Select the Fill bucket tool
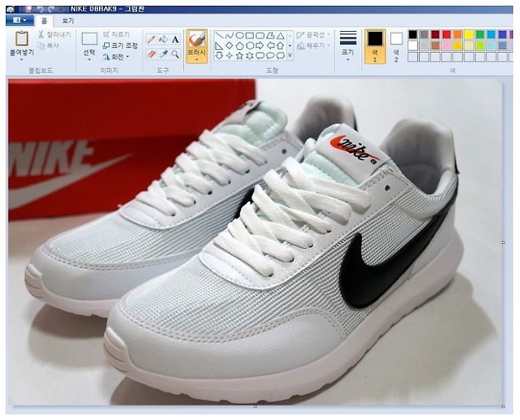Image resolution: width=520 pixels, height=420 pixels. pos(163,40)
